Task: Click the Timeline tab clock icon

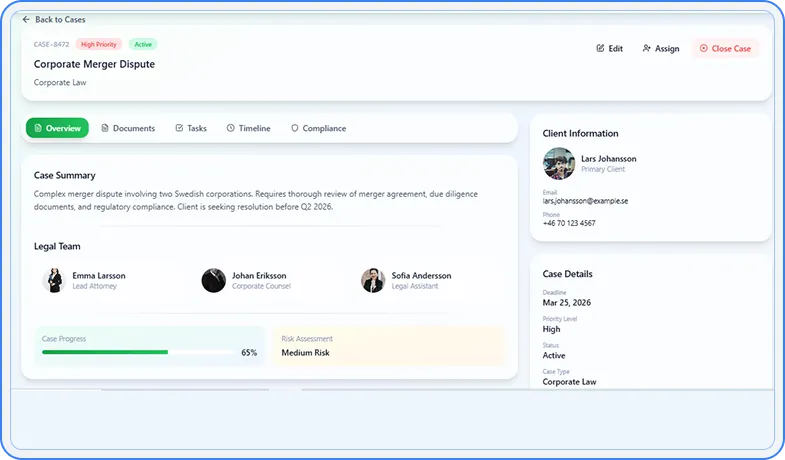Action: click(230, 128)
